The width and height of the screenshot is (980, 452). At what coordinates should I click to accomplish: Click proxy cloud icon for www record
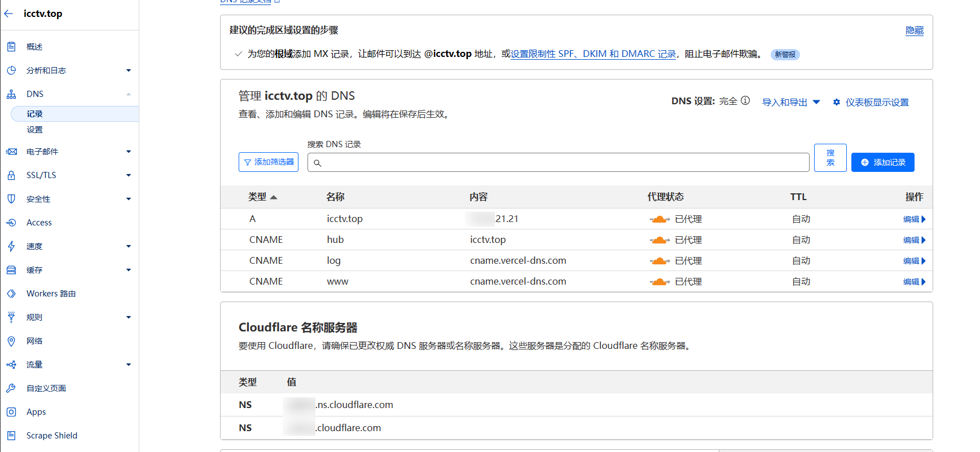point(659,282)
